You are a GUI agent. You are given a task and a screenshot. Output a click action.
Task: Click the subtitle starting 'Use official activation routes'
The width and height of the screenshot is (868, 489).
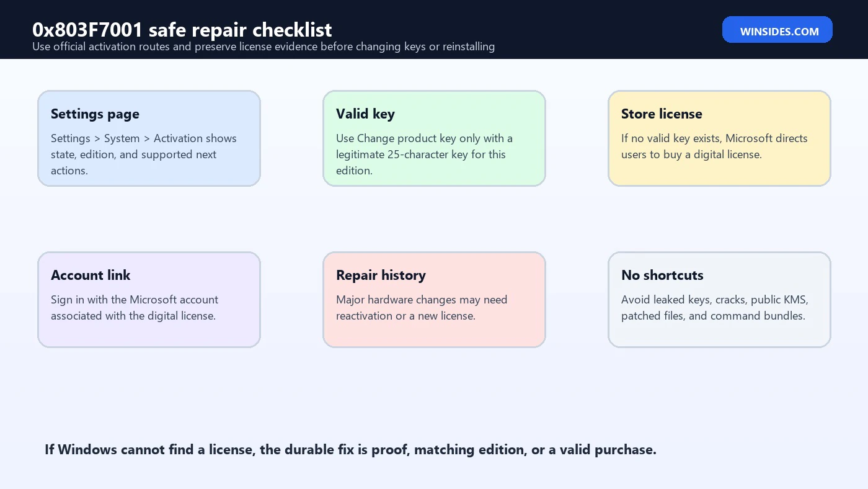coord(263,47)
